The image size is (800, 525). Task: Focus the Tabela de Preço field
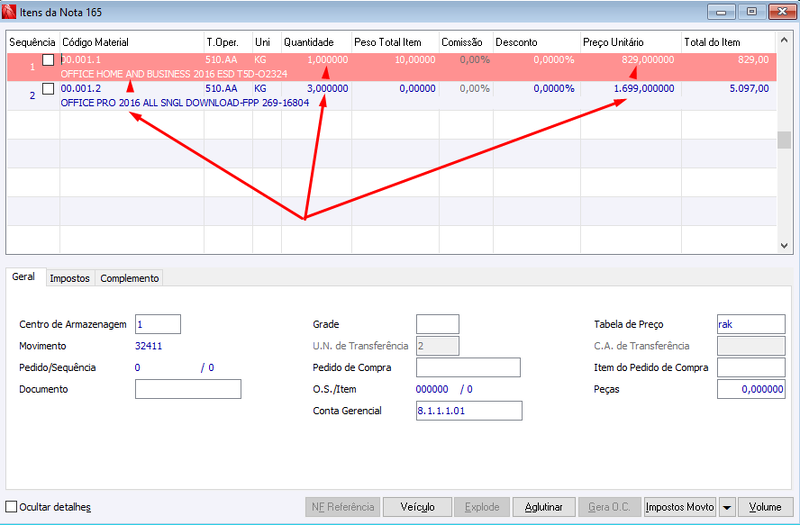coord(751,324)
